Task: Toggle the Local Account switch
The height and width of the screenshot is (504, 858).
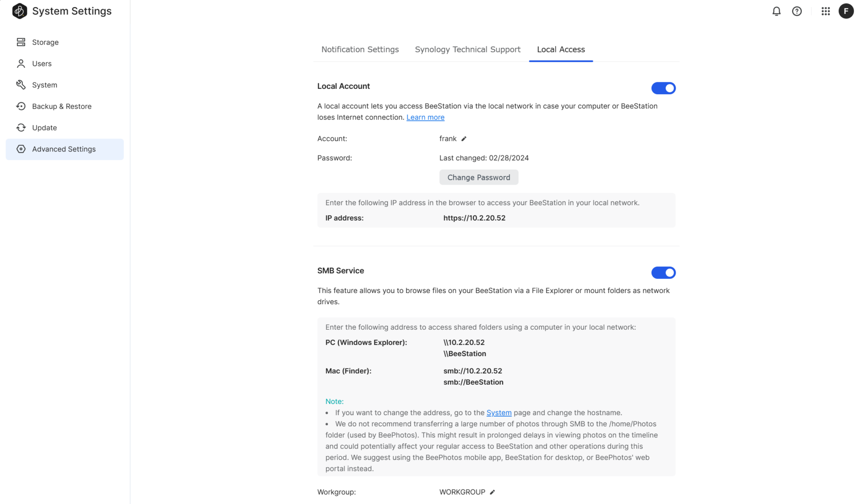Action: (x=663, y=88)
